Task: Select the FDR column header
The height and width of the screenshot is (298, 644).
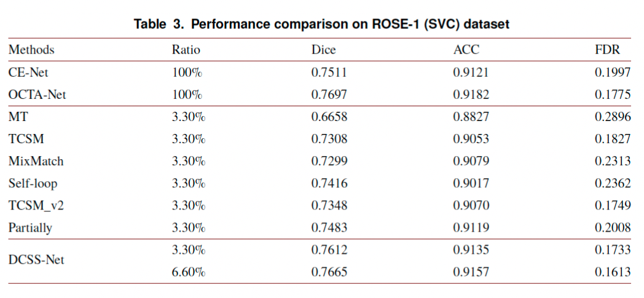Action: (x=608, y=50)
